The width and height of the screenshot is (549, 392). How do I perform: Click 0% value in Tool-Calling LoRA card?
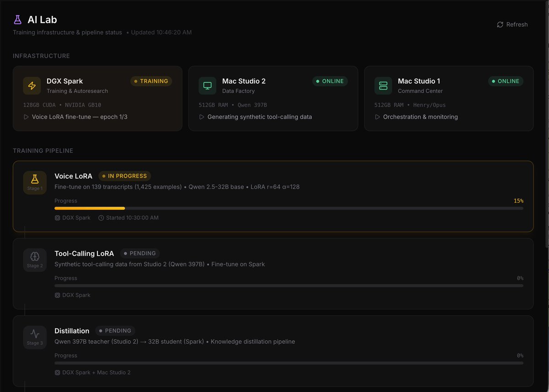click(x=520, y=278)
